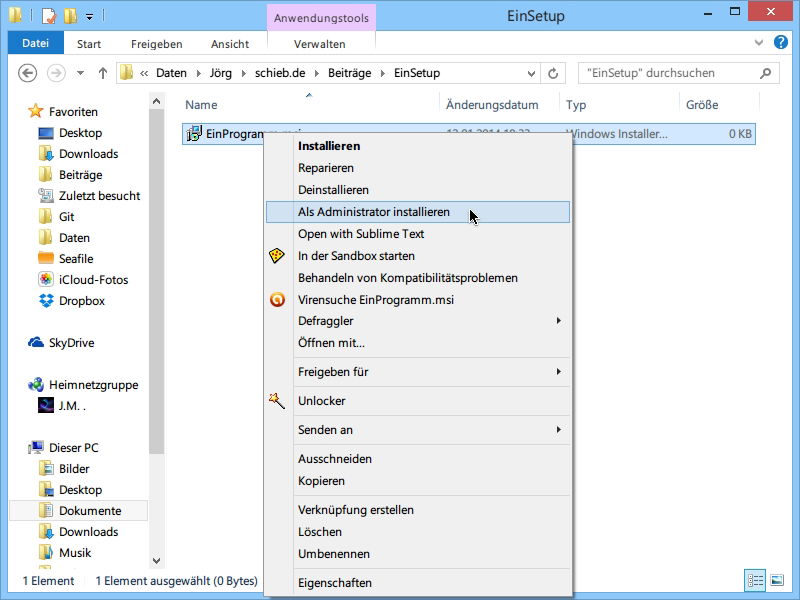Click the Forward navigation arrow

click(56, 73)
